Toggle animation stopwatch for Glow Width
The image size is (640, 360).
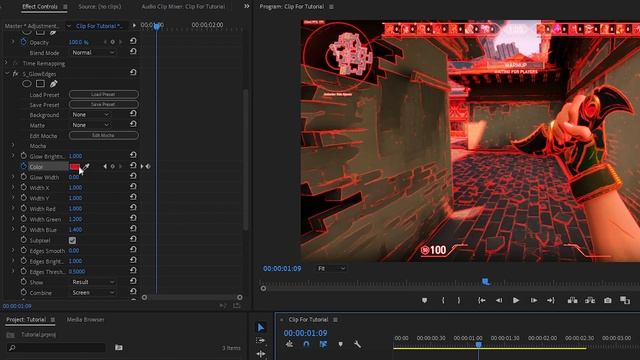click(x=23, y=177)
